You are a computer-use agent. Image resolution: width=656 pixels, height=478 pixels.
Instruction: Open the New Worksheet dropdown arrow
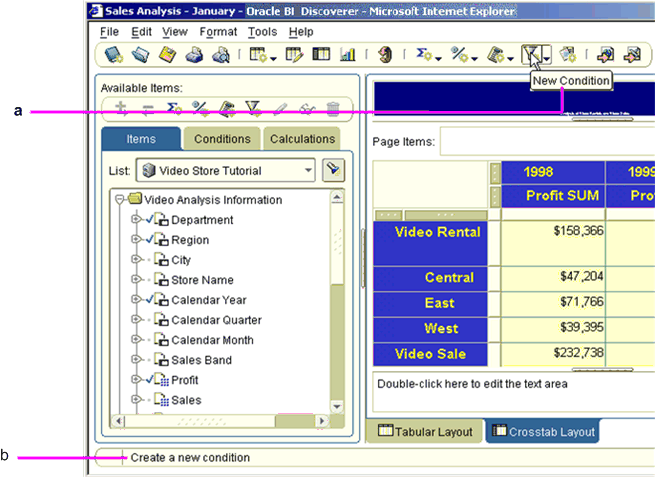pos(273,59)
